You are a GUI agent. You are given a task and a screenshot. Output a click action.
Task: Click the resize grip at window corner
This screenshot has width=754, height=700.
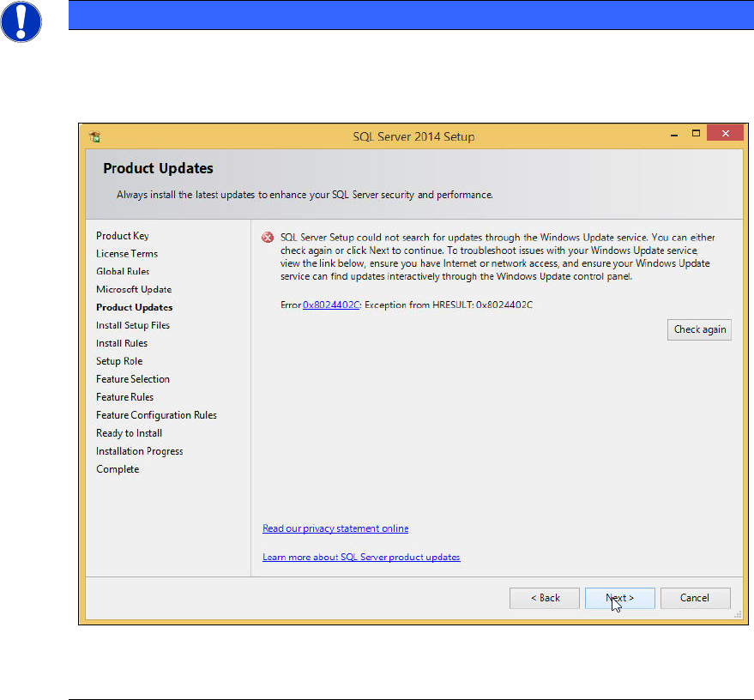738,614
